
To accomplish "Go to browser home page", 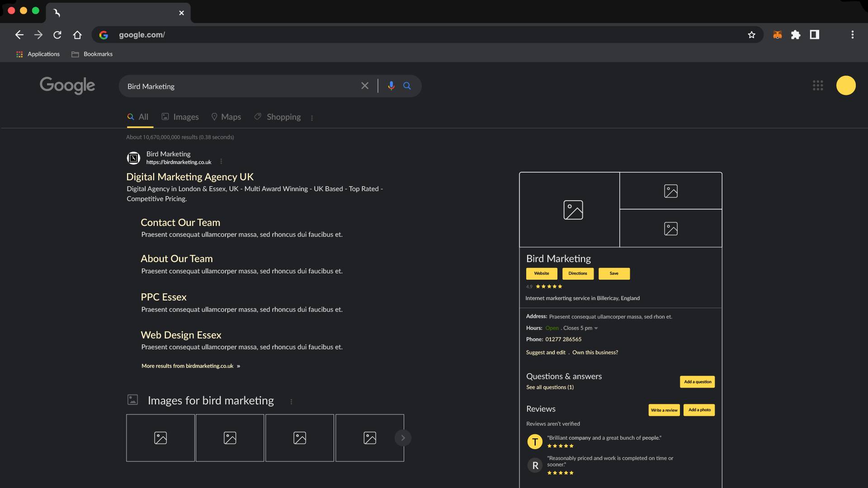I will click(x=77, y=35).
